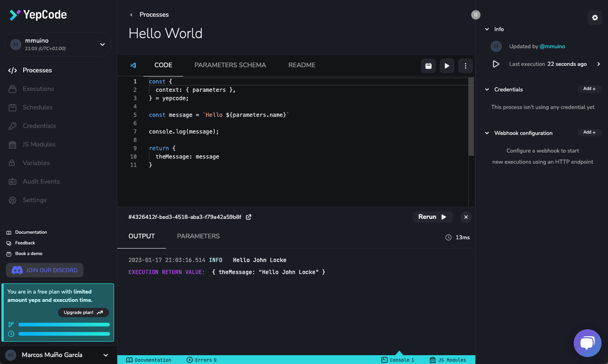Open Documentation in bottom status bar
Screen dimensions: 608x364
(149, 360)
